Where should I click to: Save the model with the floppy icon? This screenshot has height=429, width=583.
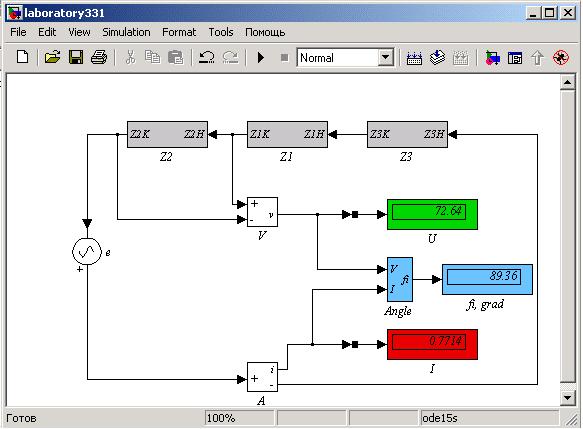pyautogui.click(x=76, y=58)
